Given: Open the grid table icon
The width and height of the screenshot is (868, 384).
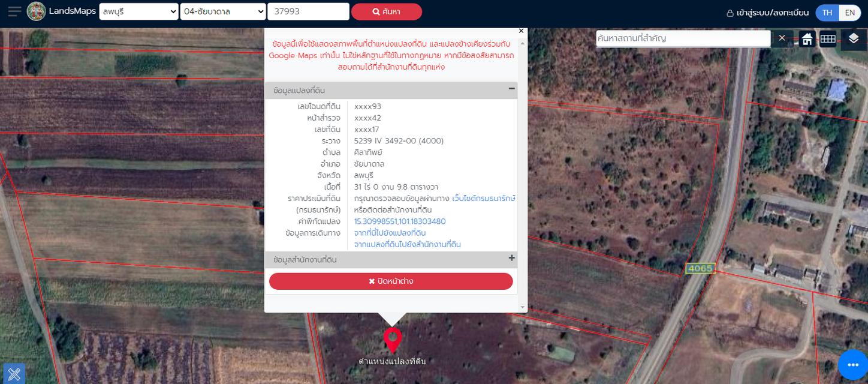Looking at the screenshot, I should tap(828, 39).
